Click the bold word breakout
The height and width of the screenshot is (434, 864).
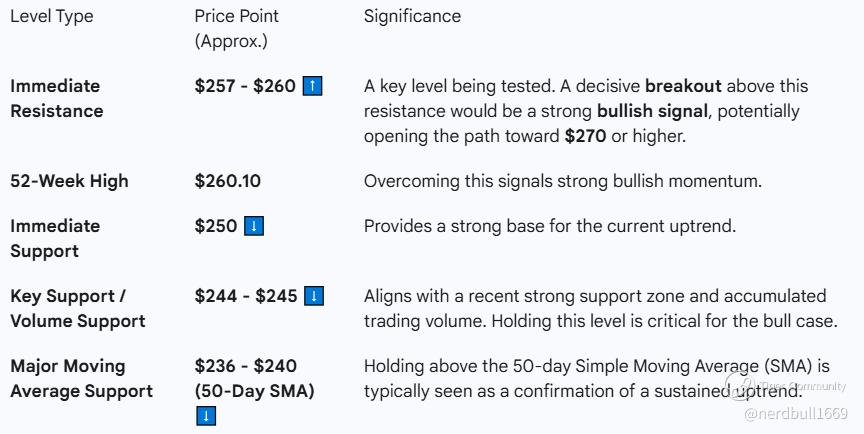[683, 86]
